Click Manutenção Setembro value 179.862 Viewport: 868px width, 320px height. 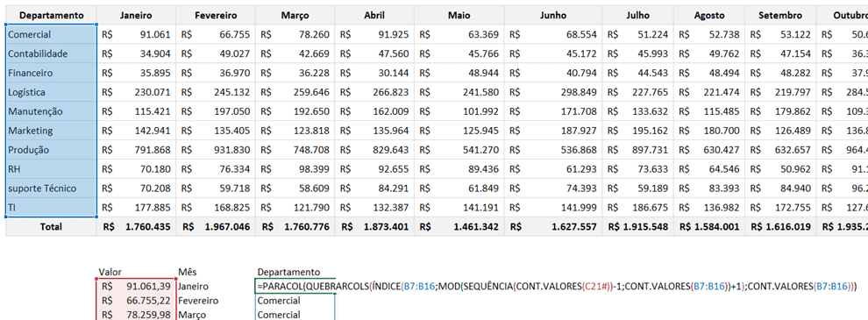point(780,111)
